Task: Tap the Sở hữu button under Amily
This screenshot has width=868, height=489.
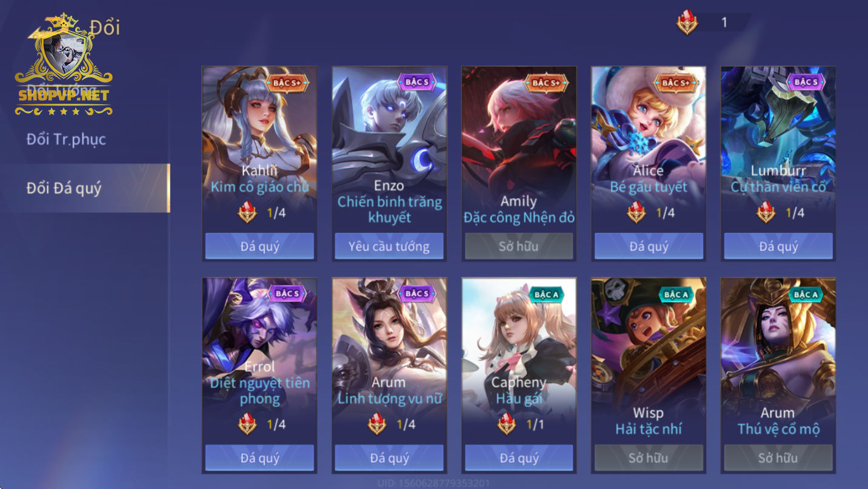Action: point(519,246)
